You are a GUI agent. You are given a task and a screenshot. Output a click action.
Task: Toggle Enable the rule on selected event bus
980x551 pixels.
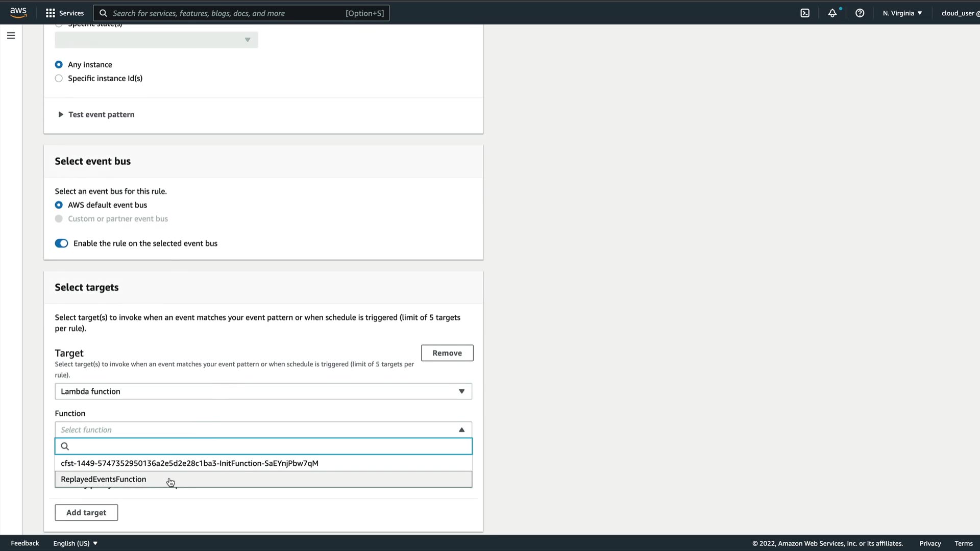[x=61, y=244]
